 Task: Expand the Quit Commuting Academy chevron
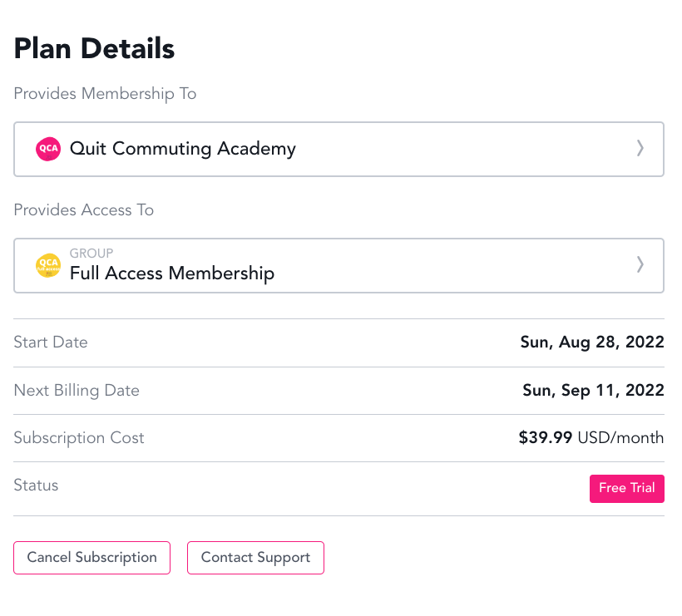pos(640,149)
